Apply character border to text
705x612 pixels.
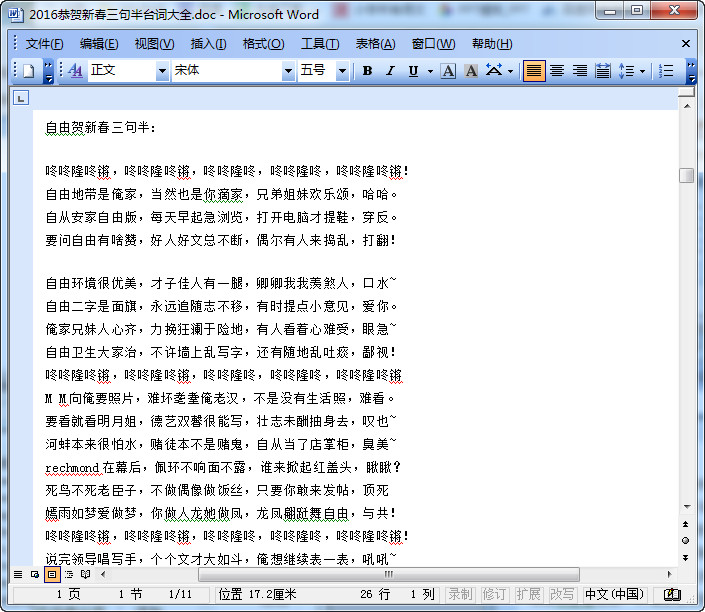(448, 71)
